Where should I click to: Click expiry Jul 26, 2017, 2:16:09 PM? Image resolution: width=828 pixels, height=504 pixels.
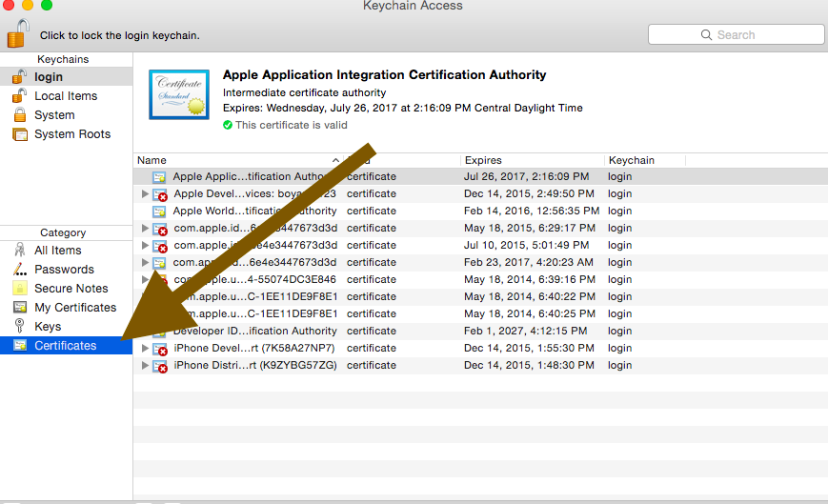click(x=527, y=176)
